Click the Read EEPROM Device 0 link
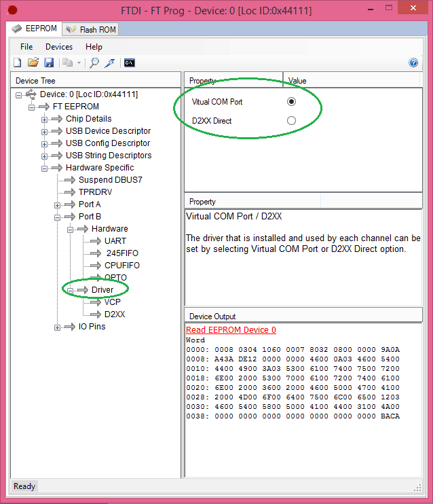Image resolution: width=433 pixels, height=504 pixels. click(231, 330)
